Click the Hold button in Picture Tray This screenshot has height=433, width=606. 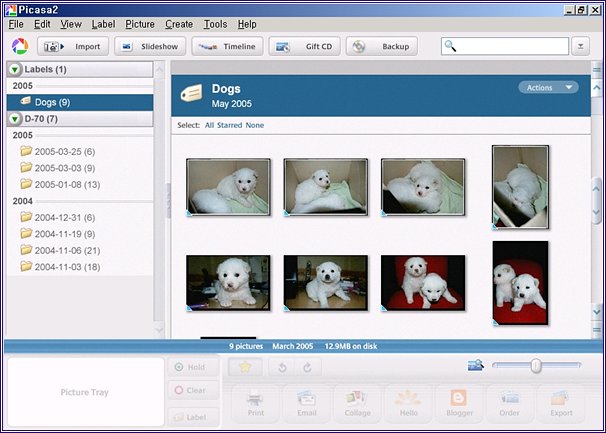pos(190,367)
